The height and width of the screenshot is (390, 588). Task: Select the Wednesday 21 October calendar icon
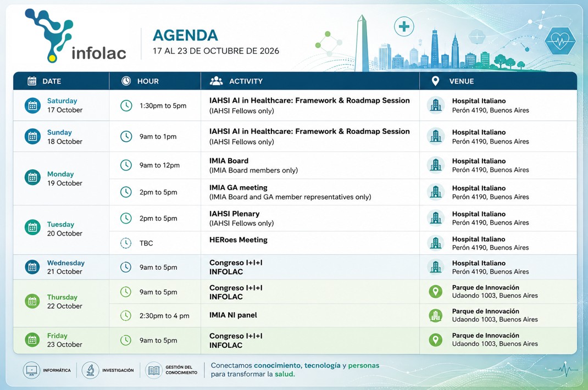(32, 267)
